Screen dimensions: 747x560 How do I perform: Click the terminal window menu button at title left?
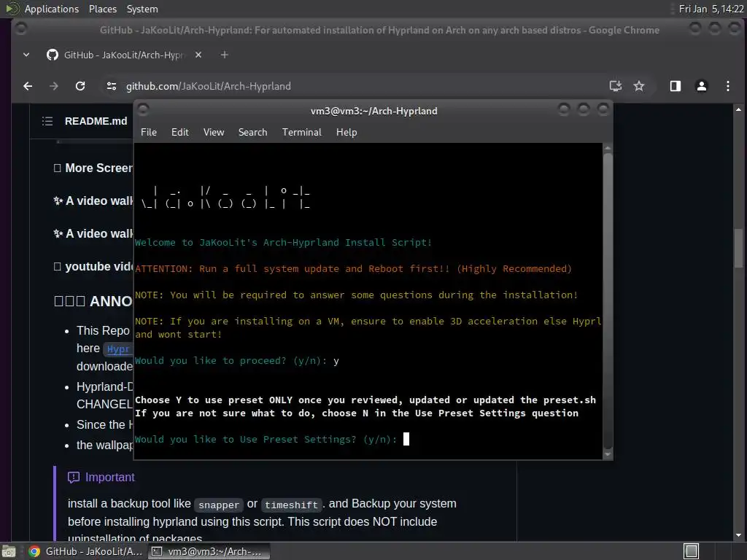[143, 110]
